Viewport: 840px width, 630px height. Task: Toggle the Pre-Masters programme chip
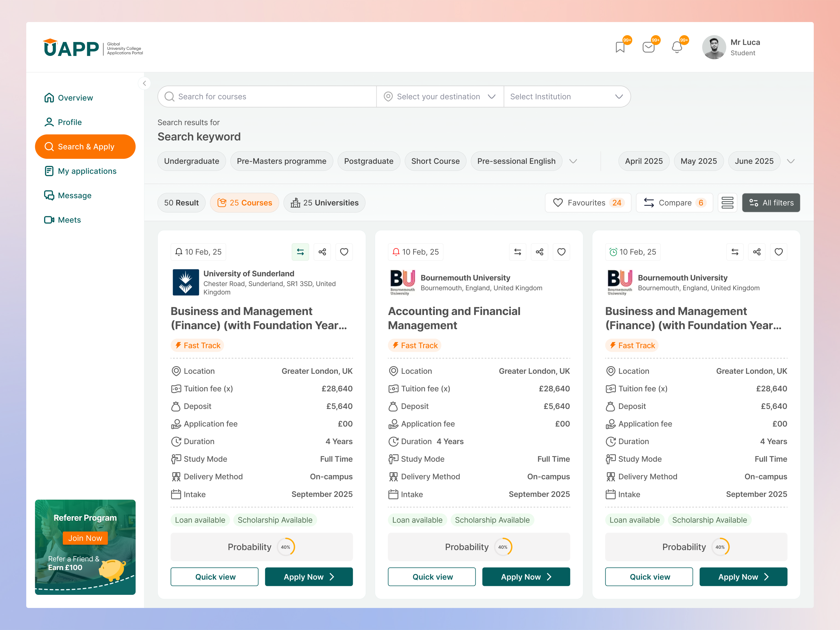coord(281,161)
